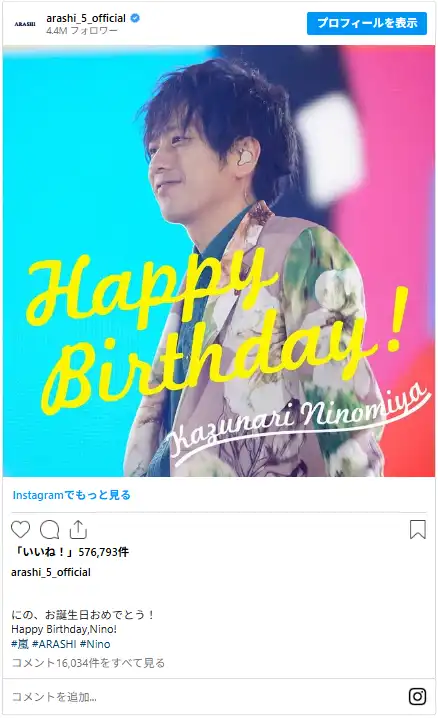The width and height of the screenshot is (438, 718).
Task: Click the Happy Birthday,Nino! caption text
Action: (64, 629)
